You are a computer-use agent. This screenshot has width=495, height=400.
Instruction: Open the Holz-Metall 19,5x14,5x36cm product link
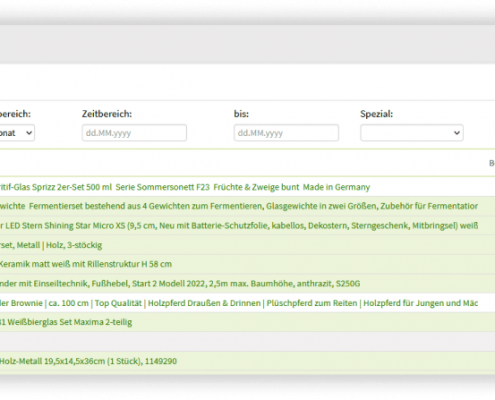pos(88,361)
